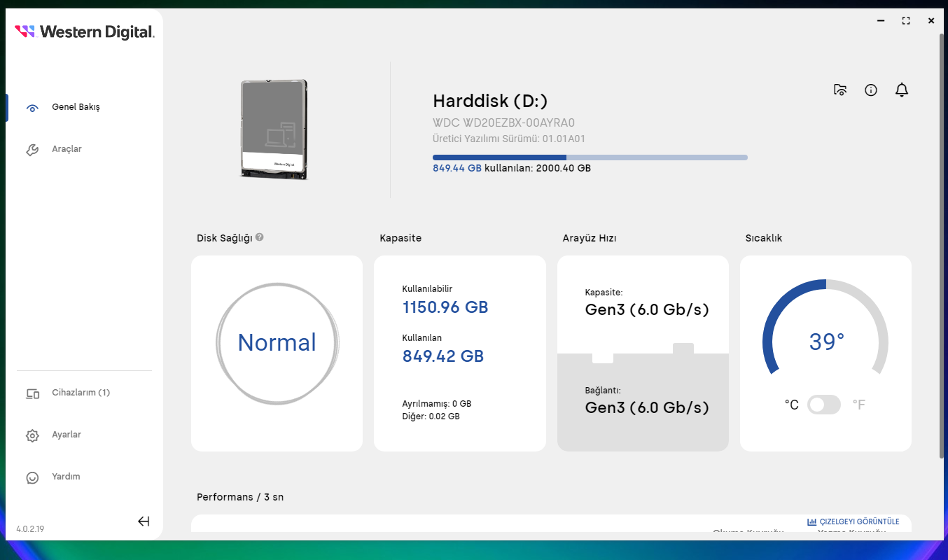Viewport: 948px width, 560px height.
Task: Click the Normal disk health circle
Action: pos(277,342)
